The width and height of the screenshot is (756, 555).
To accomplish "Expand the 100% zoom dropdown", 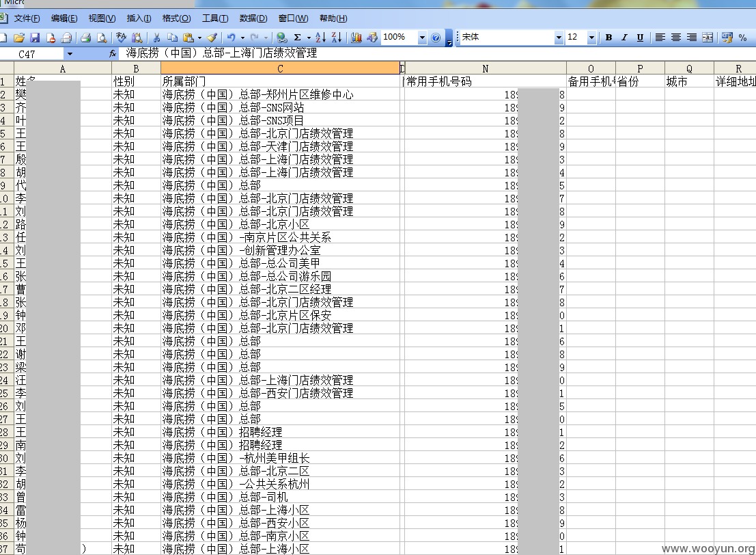I will [422, 37].
